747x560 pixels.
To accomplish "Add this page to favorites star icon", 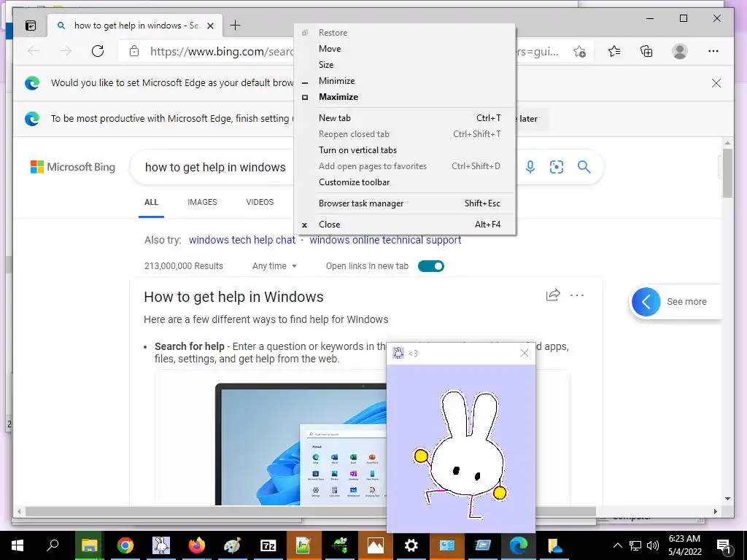I will tap(579, 52).
